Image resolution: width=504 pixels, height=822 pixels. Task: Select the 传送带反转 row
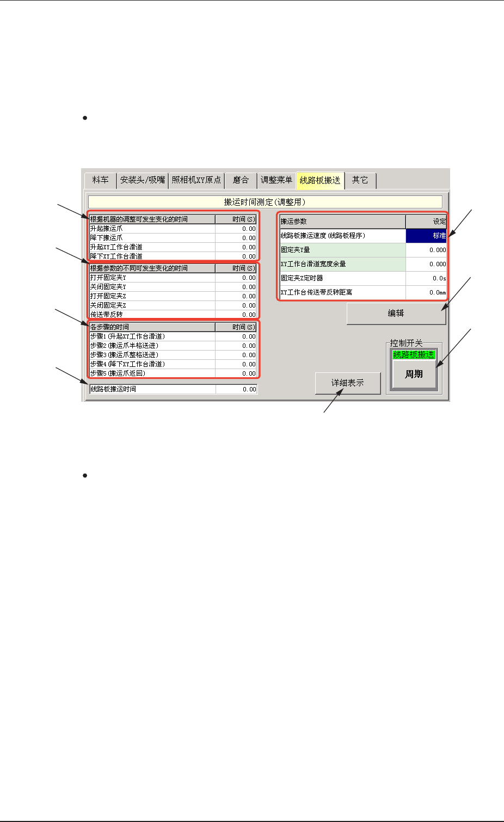click(173, 314)
